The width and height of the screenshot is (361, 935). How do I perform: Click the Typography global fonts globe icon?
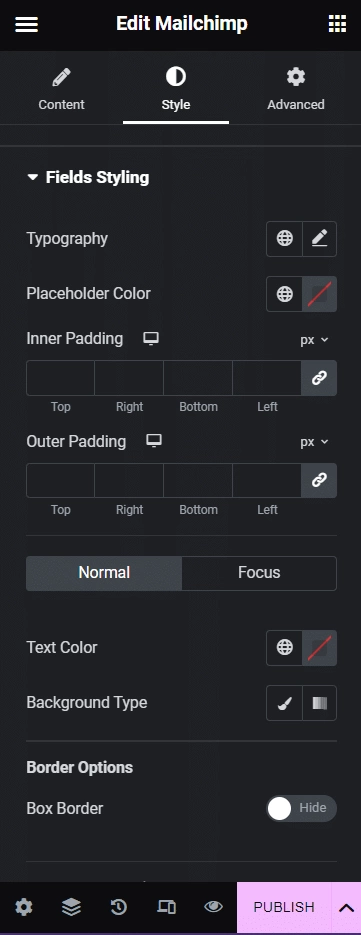tap(285, 239)
